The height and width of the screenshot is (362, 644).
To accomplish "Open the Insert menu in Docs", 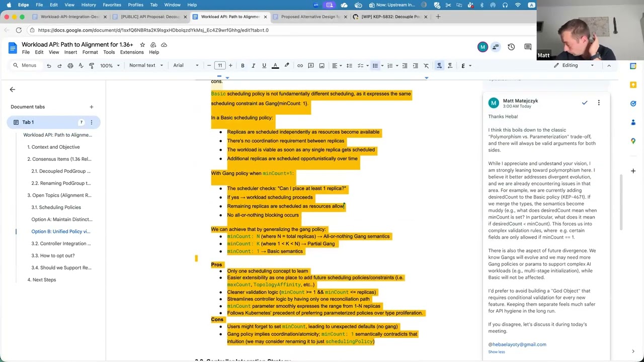I will click(70, 52).
